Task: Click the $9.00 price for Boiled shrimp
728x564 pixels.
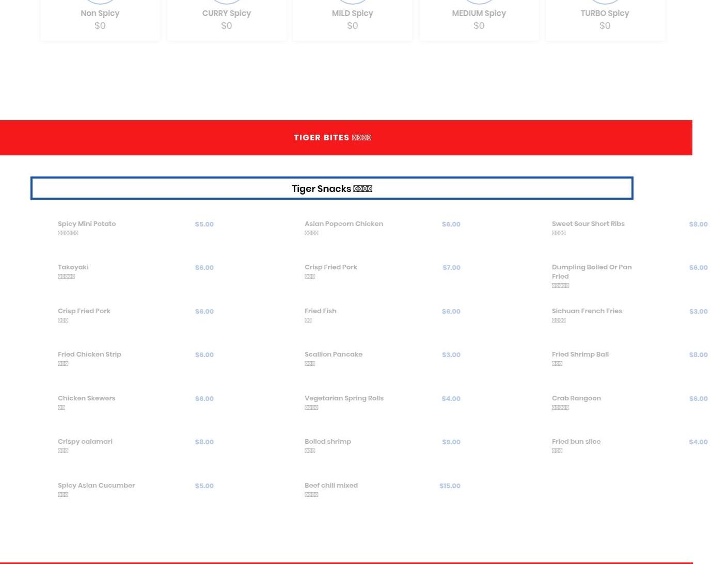Action: pyautogui.click(x=451, y=442)
